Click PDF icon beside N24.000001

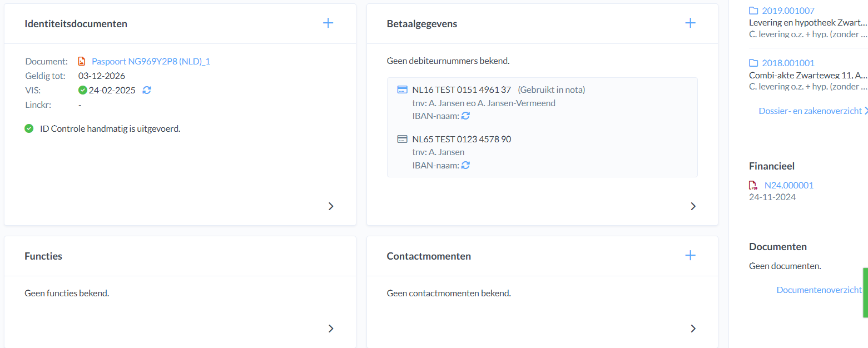(753, 186)
